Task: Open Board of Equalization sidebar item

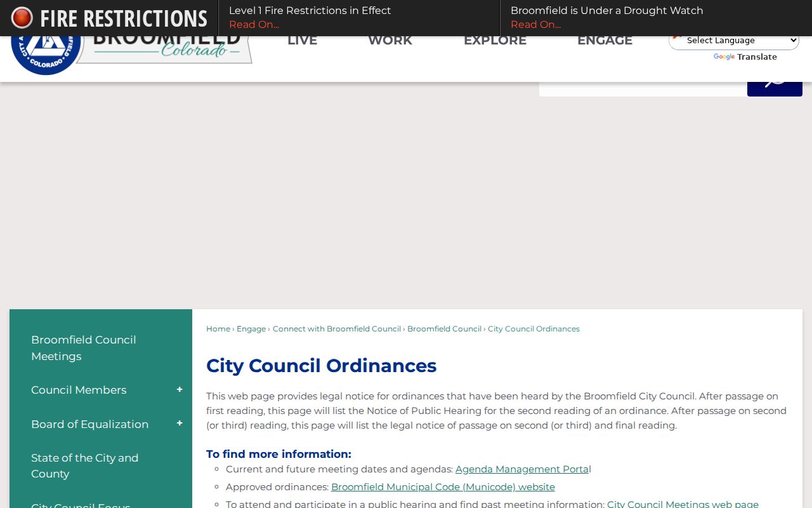Action: [x=89, y=424]
